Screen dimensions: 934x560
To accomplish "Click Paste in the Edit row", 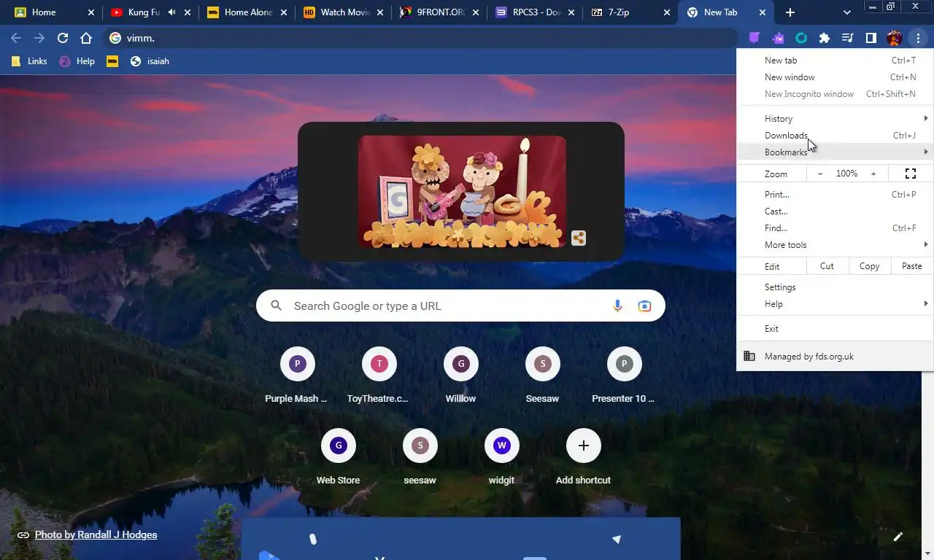I will click(912, 266).
